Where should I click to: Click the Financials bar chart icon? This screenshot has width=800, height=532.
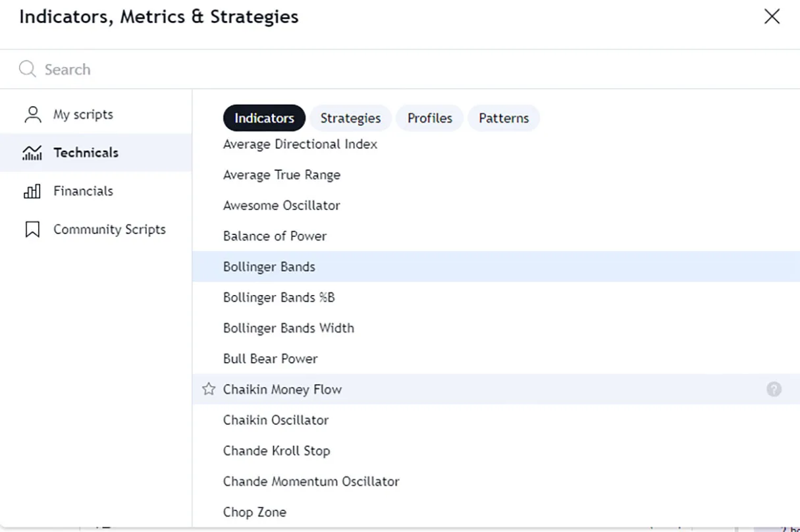[32, 192]
